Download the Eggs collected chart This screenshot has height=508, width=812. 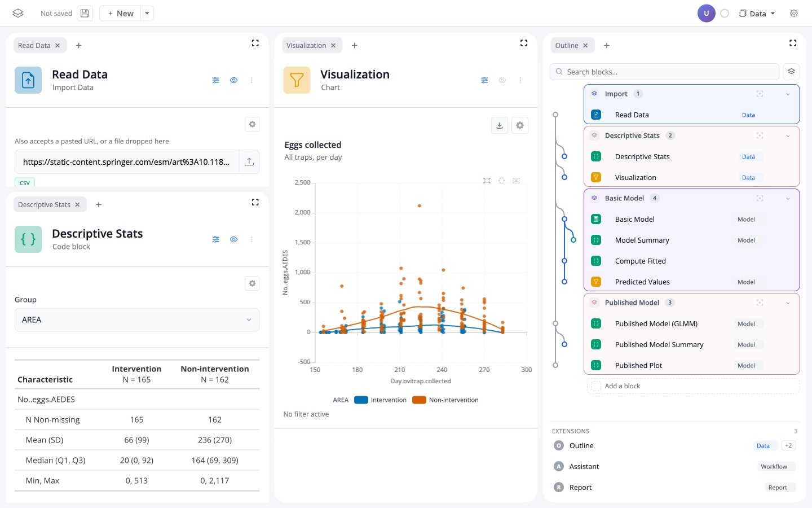pos(500,125)
